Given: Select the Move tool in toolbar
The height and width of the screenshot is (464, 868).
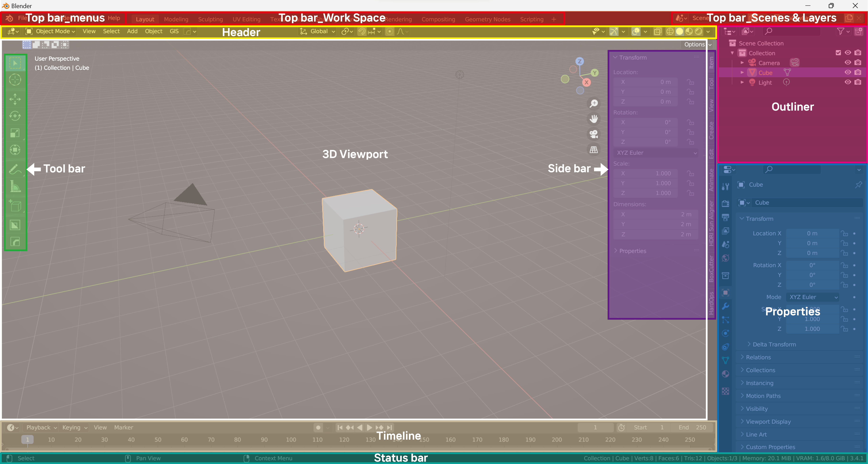Looking at the screenshot, I should click(15, 99).
